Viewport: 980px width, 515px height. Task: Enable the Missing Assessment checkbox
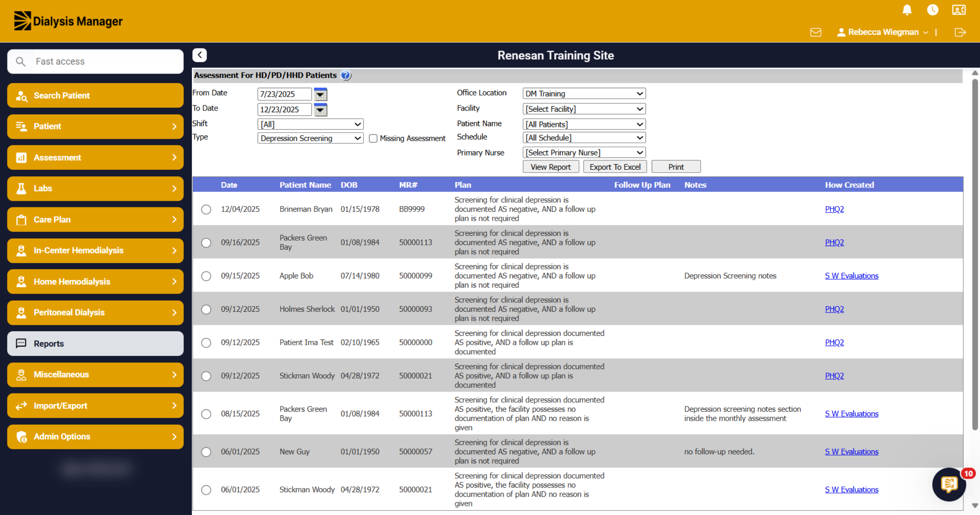tap(373, 138)
